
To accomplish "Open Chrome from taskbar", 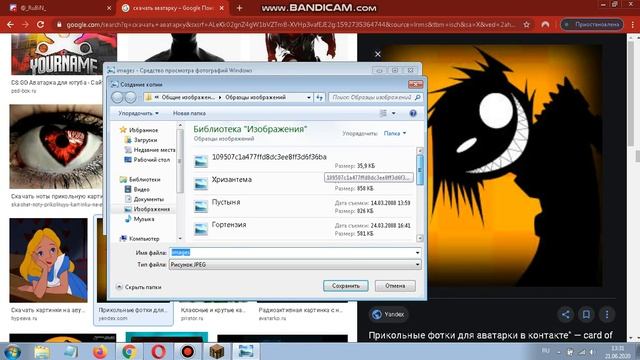I will 129,351.
